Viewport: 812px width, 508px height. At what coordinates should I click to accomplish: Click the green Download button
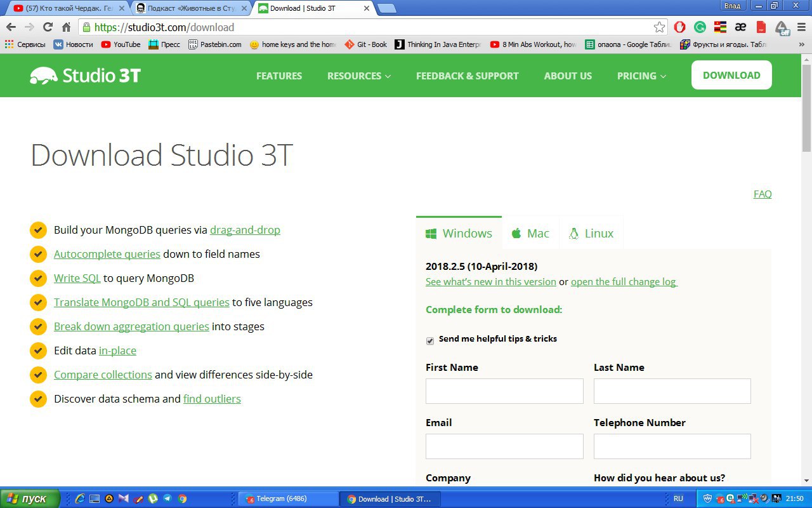[731, 75]
